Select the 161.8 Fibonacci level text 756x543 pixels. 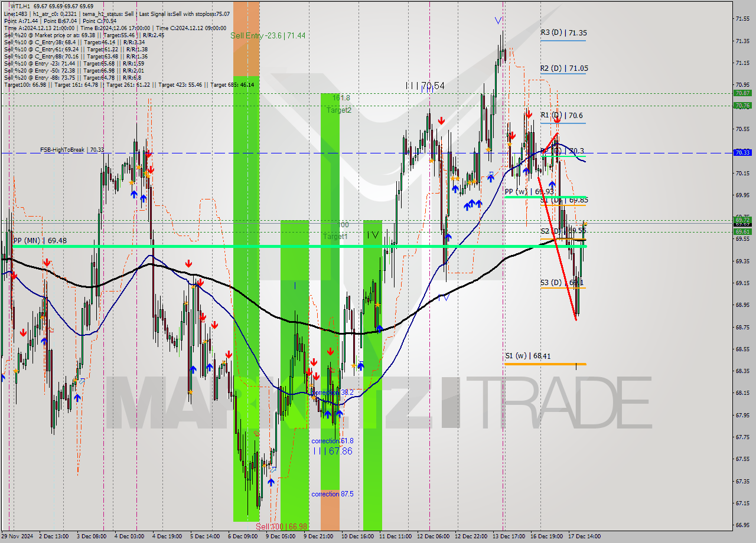(341, 98)
